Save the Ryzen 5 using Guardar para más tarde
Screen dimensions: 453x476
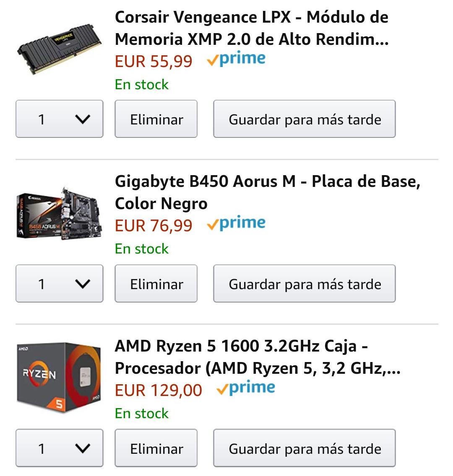click(x=305, y=448)
